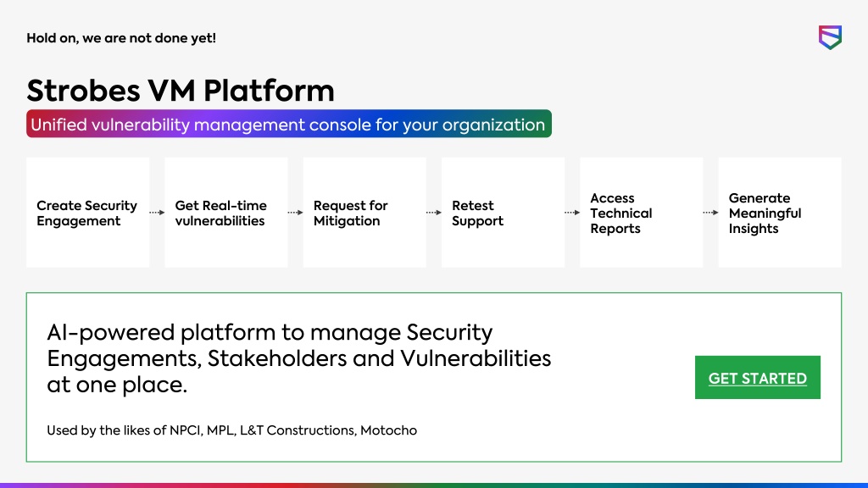Select the Create Security Engagement card
Viewport: 868px width, 488px height.
point(88,213)
